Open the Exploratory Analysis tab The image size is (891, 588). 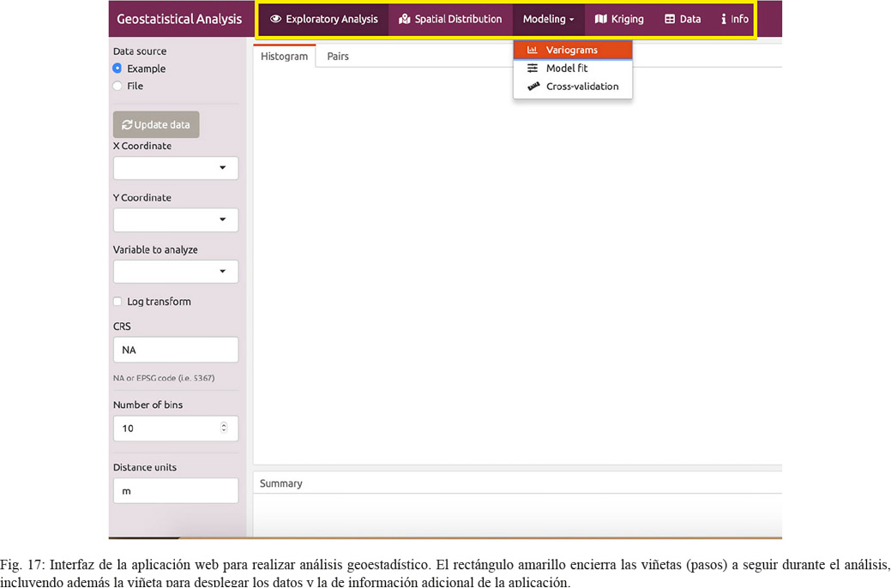[x=323, y=19]
